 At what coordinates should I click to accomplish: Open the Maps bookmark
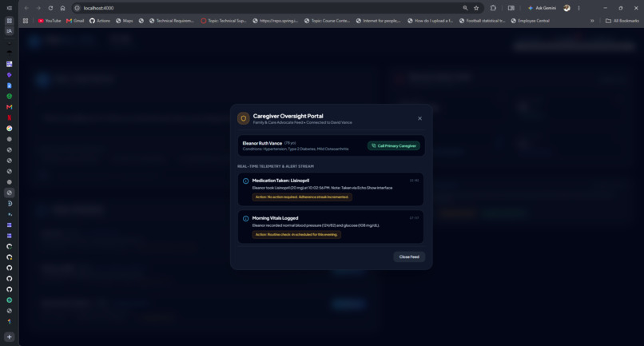pos(125,21)
